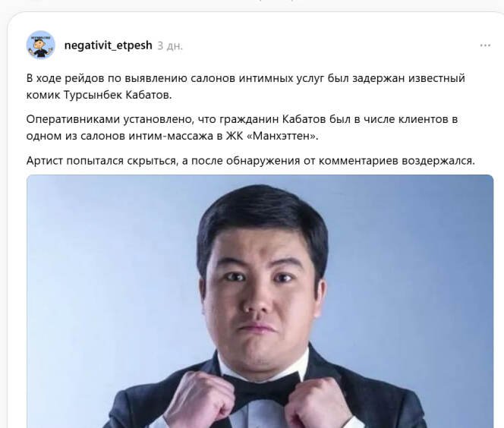Click the word «Манхэттен» in the post

[x=282, y=137]
